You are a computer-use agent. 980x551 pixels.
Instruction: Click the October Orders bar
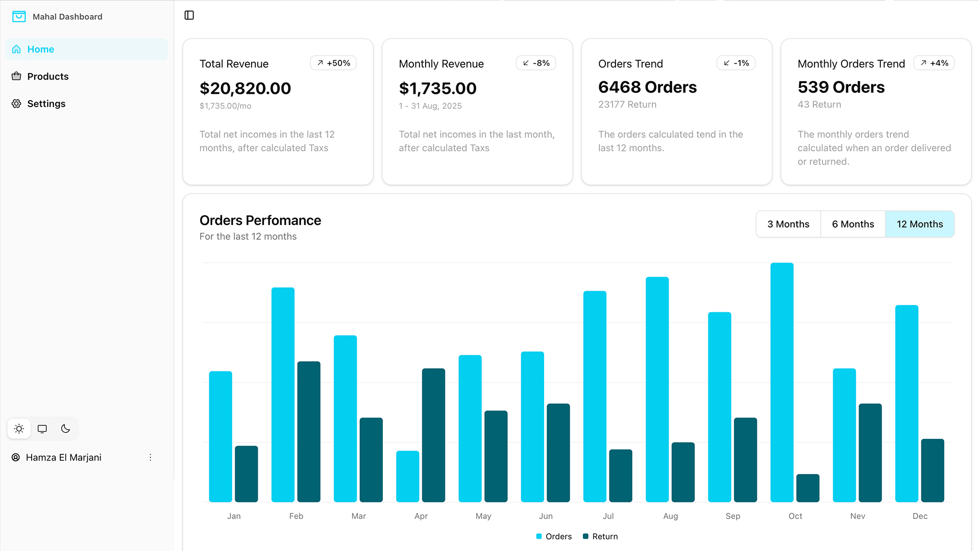[x=781, y=383]
